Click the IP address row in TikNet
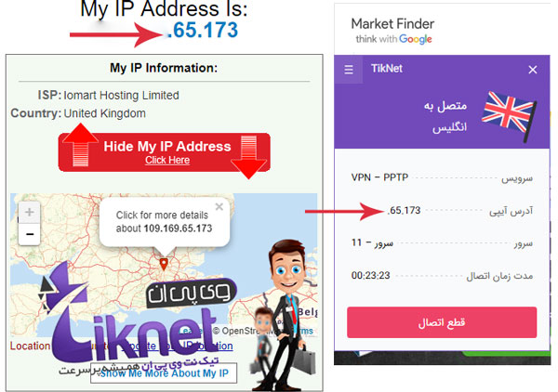 pyautogui.click(x=442, y=211)
